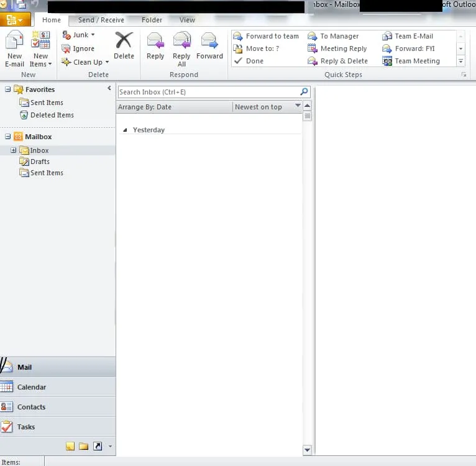Screen dimensions: 476x466
Task: Click the Ignore conversation icon
Action: coord(66,48)
